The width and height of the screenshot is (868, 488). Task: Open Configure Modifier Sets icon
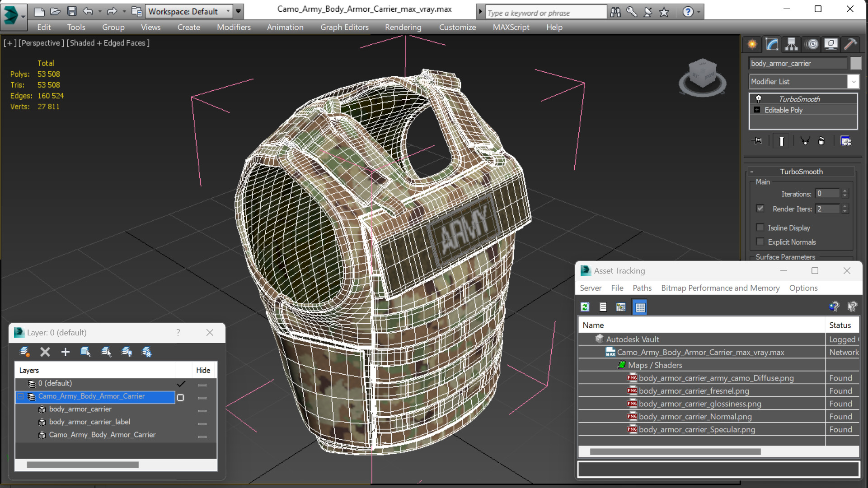click(x=845, y=141)
